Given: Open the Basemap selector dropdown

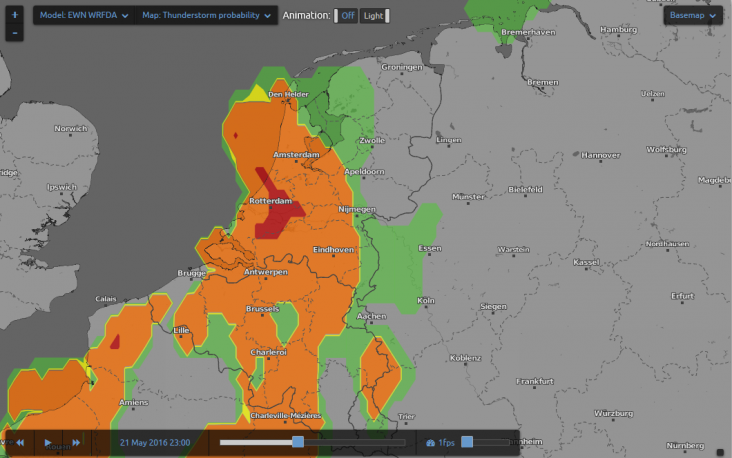Looking at the screenshot, I should coord(693,16).
